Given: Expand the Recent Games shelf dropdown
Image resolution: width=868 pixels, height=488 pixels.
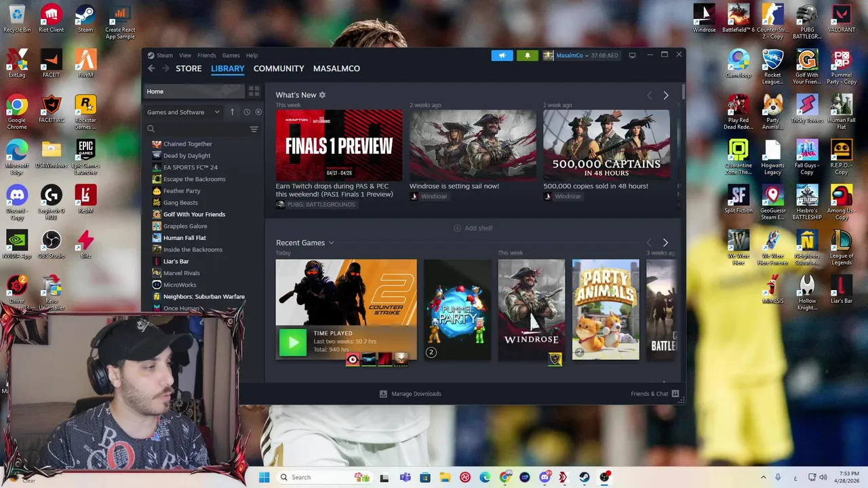Looking at the screenshot, I should tap(331, 243).
